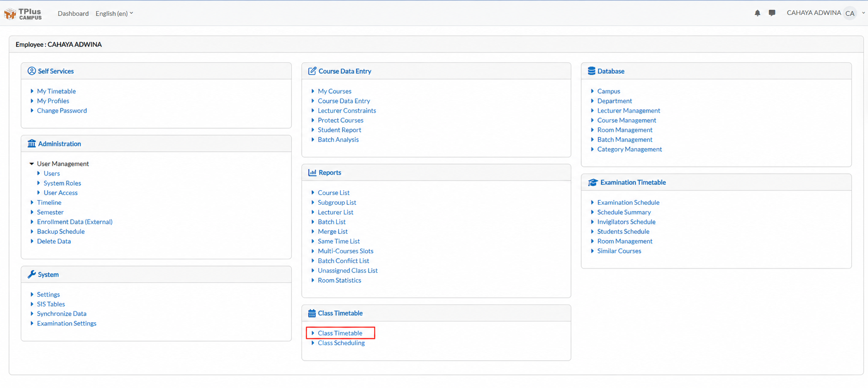Open Class Scheduling link
Screen dimensions: 868x388
point(341,343)
